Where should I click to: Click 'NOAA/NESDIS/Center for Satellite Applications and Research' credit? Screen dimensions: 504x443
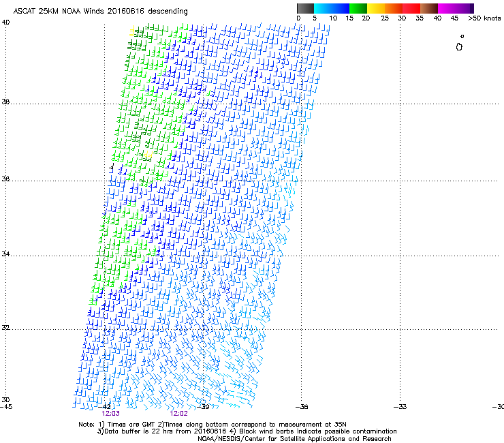coord(294,439)
